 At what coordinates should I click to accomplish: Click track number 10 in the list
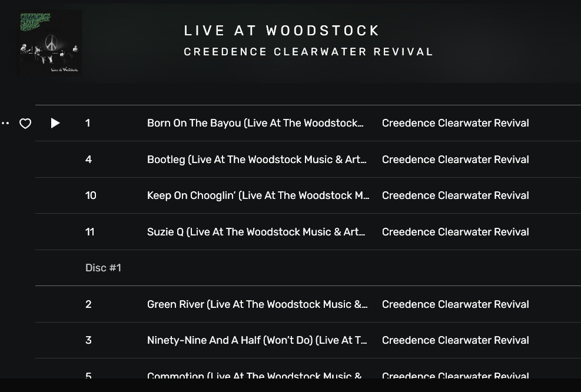click(91, 195)
